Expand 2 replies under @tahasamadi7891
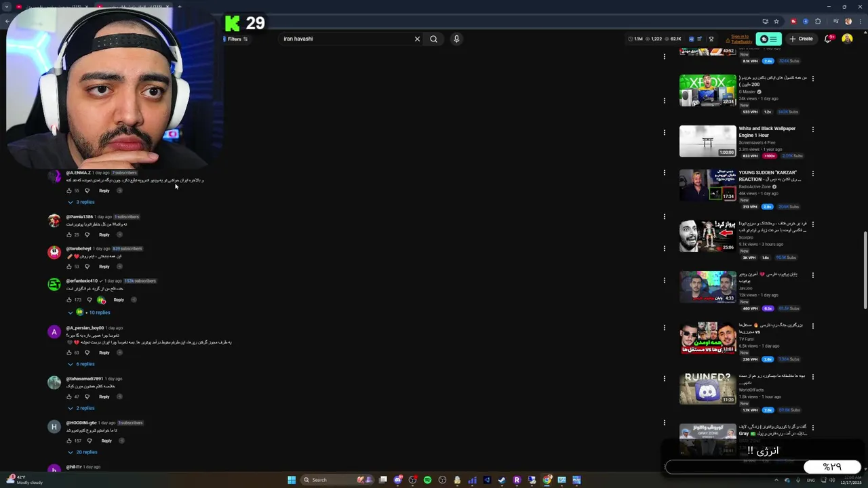The height and width of the screenshot is (488, 868). [81, 408]
